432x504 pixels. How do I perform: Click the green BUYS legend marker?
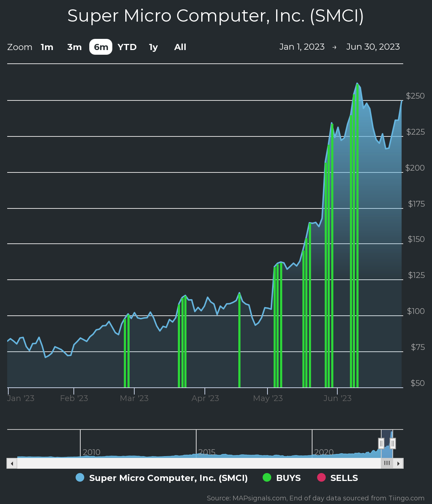pyautogui.click(x=267, y=478)
